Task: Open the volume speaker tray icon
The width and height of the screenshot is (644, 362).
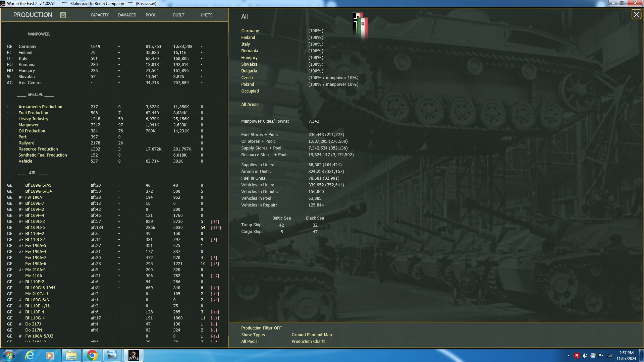Action: pyautogui.click(x=585, y=356)
